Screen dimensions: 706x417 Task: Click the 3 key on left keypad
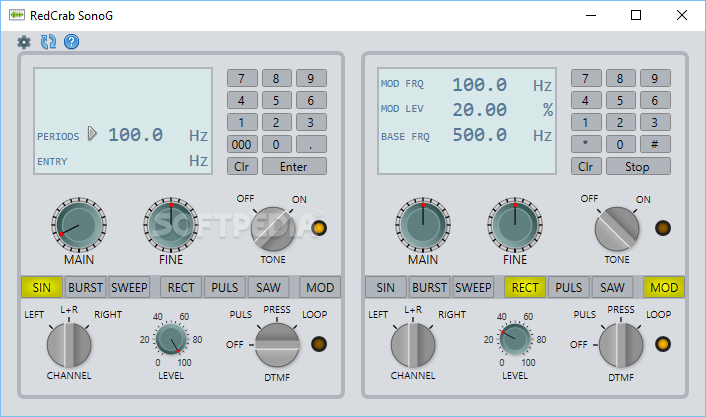coord(311,122)
